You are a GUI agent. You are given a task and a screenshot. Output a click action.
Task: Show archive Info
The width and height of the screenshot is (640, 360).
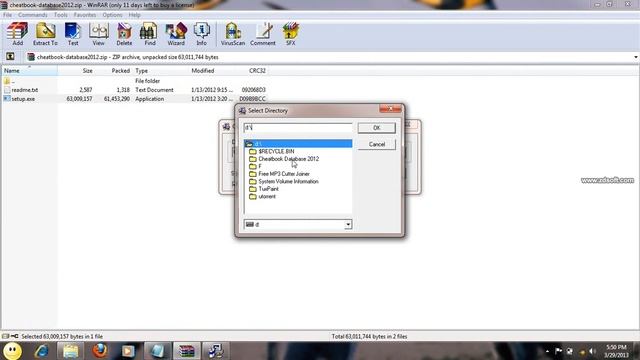201,34
